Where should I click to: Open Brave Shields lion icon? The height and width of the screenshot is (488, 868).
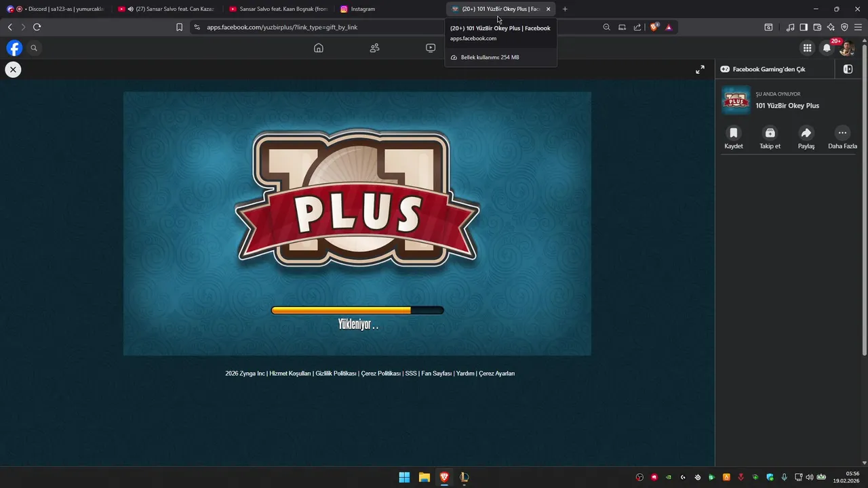pyautogui.click(x=654, y=27)
